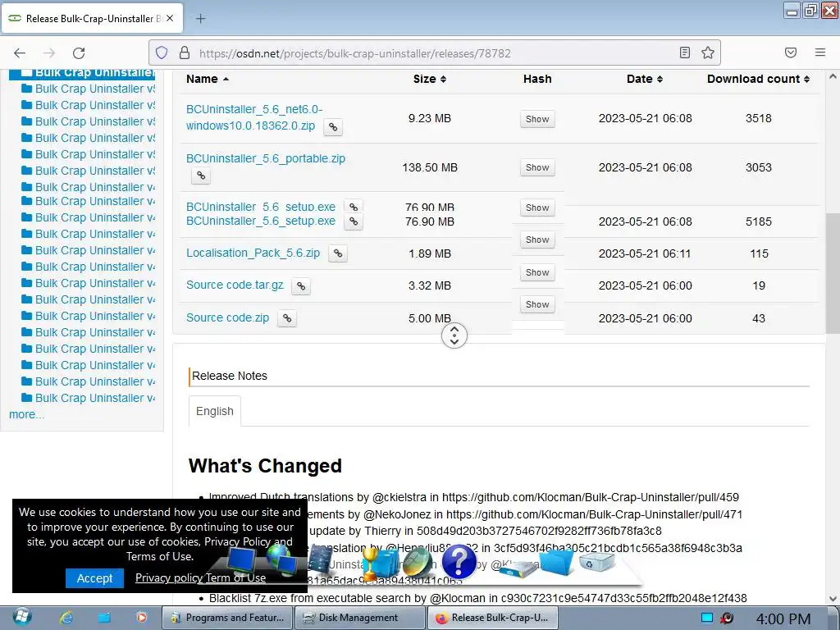The height and width of the screenshot is (630, 840).
Task: Click link icon beside Localisation_Pack_5.6.zip
Action: (338, 253)
